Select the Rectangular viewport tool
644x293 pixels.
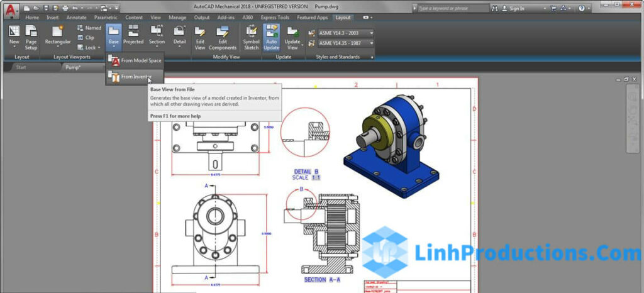(58, 36)
